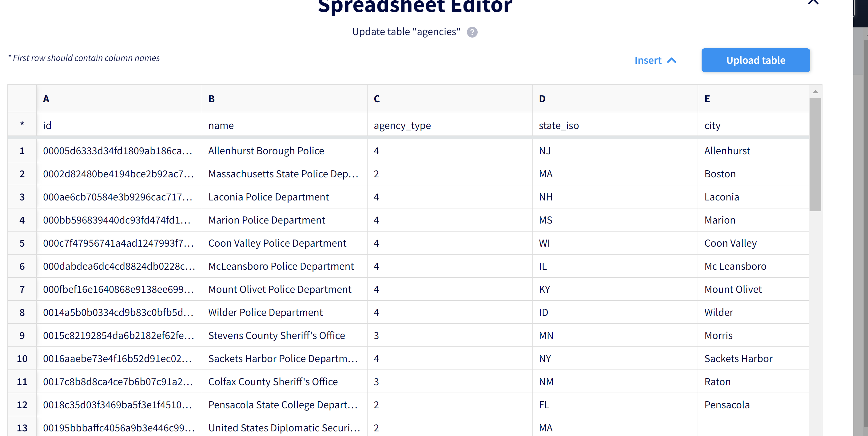The width and height of the screenshot is (868, 436).
Task: Click the id cell starting 00005d6333d34
Action: (119, 151)
